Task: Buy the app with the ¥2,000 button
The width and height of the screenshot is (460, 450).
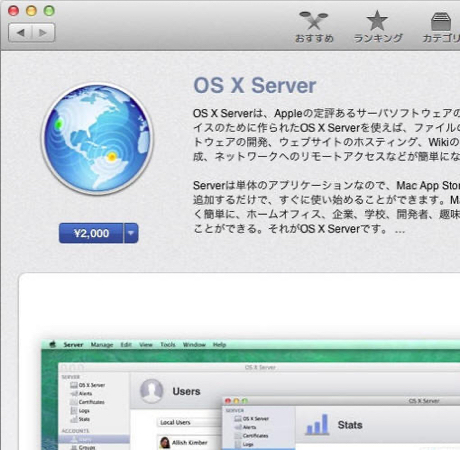Action: 91,233
